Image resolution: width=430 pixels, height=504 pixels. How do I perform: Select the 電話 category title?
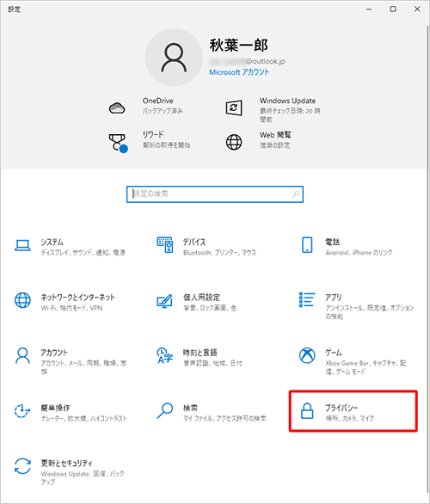332,242
